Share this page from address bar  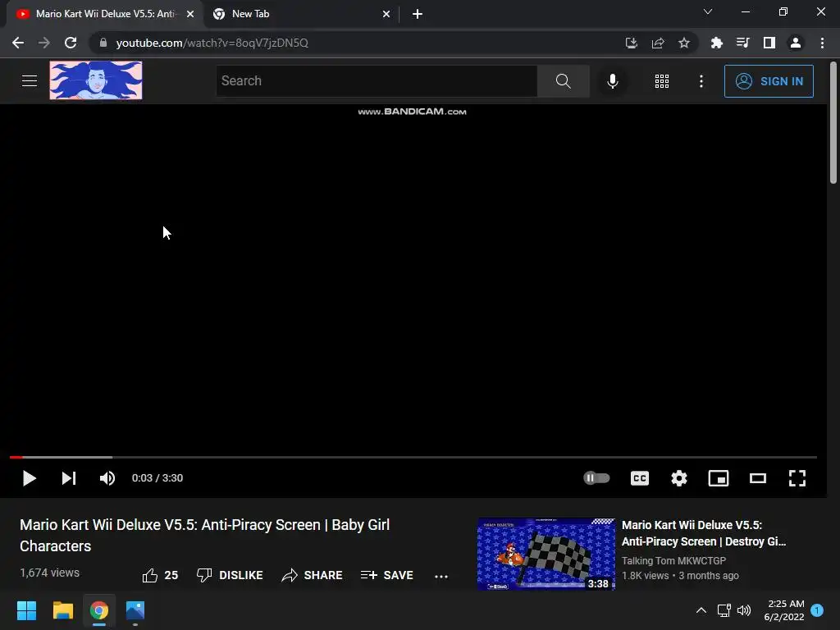658,43
